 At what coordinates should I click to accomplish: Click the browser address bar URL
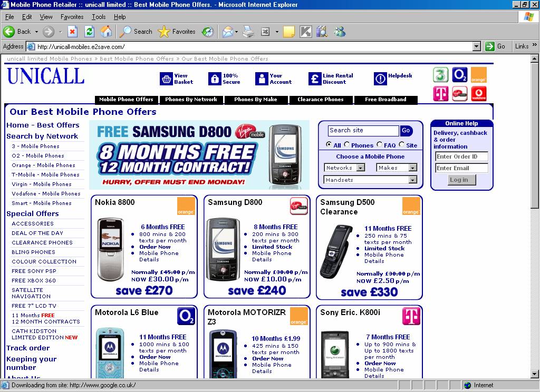81,46
